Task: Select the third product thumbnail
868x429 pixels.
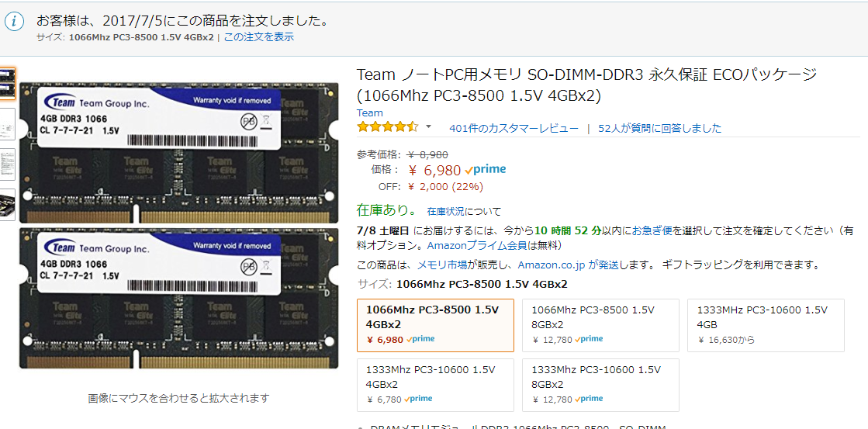Action: pos(8,164)
